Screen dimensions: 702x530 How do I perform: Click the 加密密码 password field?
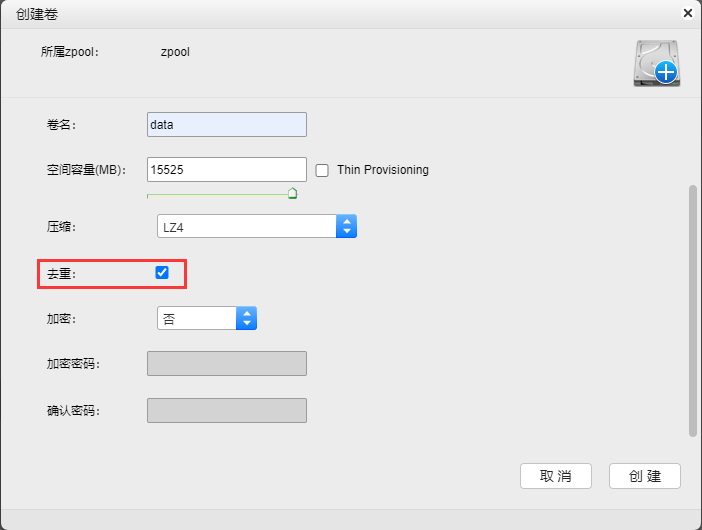pyautogui.click(x=227, y=363)
